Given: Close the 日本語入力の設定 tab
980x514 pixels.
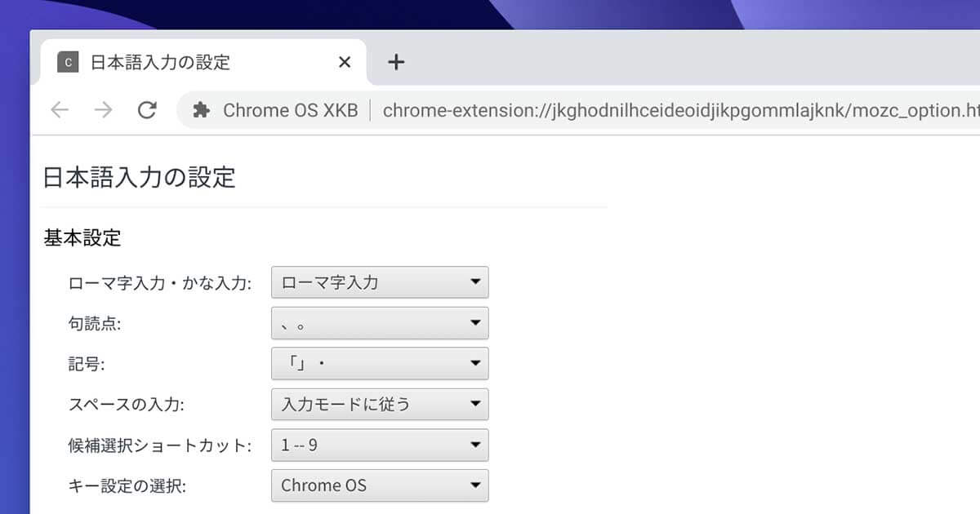Looking at the screenshot, I should pyautogui.click(x=344, y=61).
